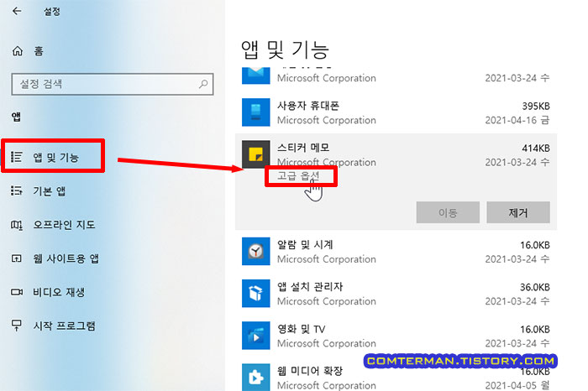
Task: Click the 알람 및 시계 clock icon
Action: click(x=255, y=251)
